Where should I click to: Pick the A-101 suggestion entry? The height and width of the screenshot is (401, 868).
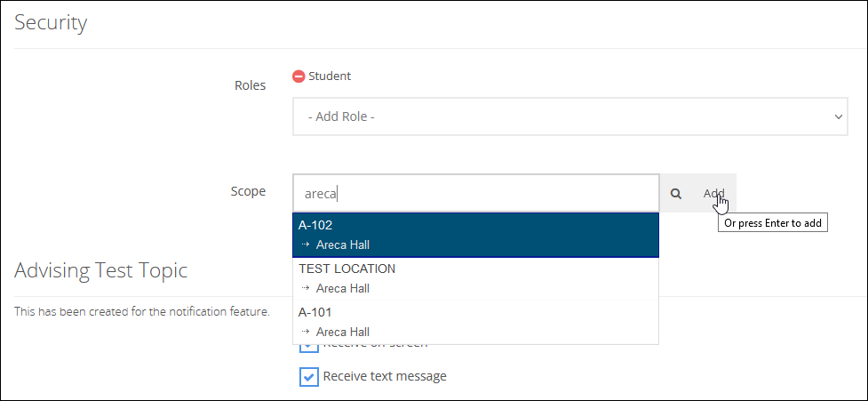click(475, 323)
